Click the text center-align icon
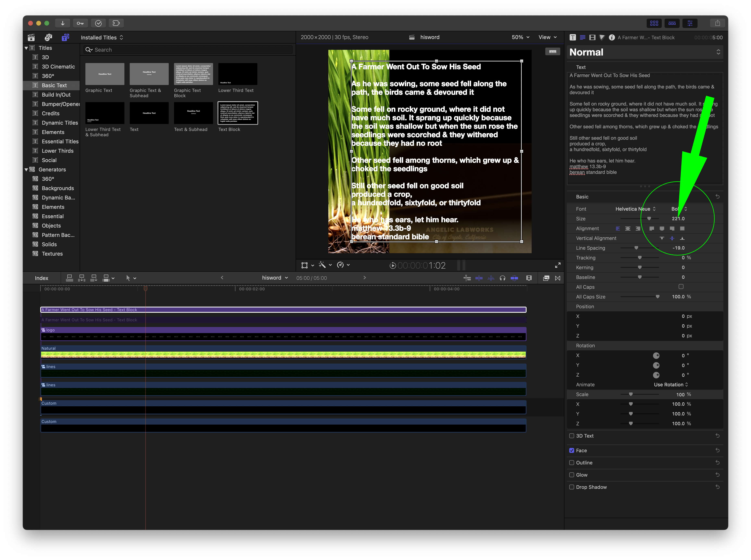Screen dimensions: 751x560 click(x=628, y=229)
